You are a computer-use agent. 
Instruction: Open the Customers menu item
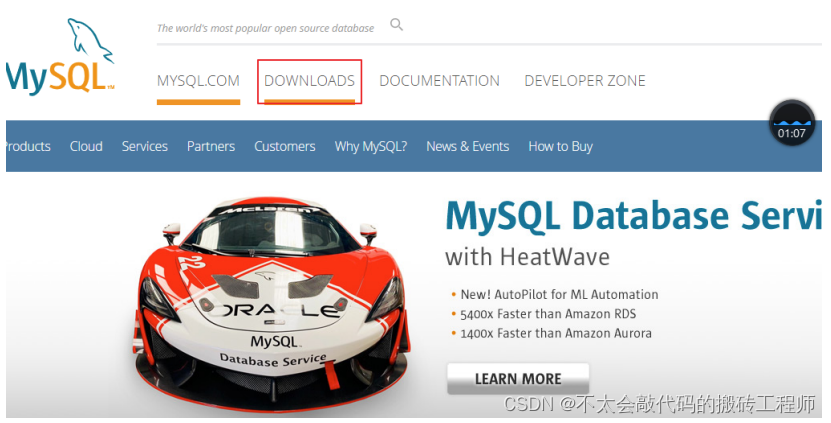click(285, 146)
